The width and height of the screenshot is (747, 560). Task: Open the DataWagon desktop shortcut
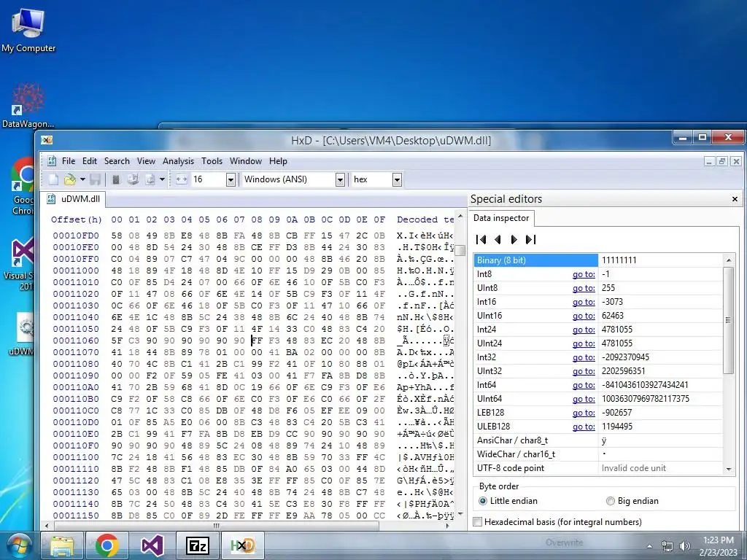28,106
